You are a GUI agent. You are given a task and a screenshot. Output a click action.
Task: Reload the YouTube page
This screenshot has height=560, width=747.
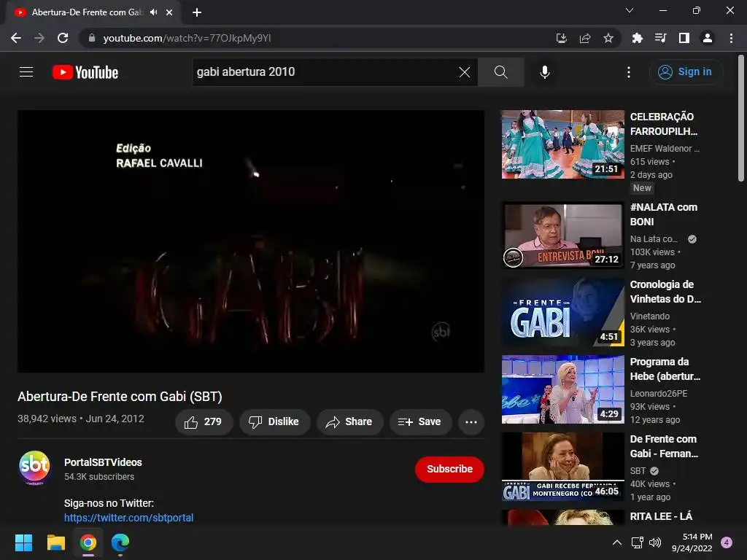63,38
